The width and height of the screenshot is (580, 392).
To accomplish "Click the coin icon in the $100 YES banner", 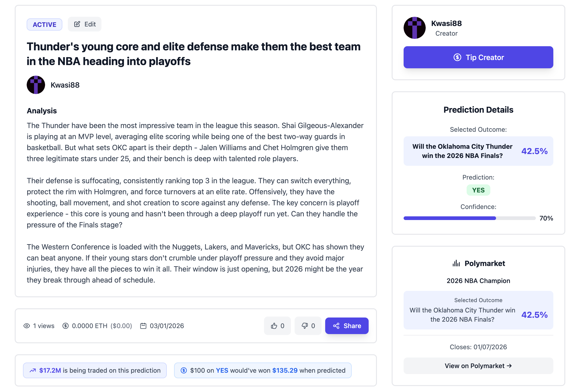I will tap(184, 370).
